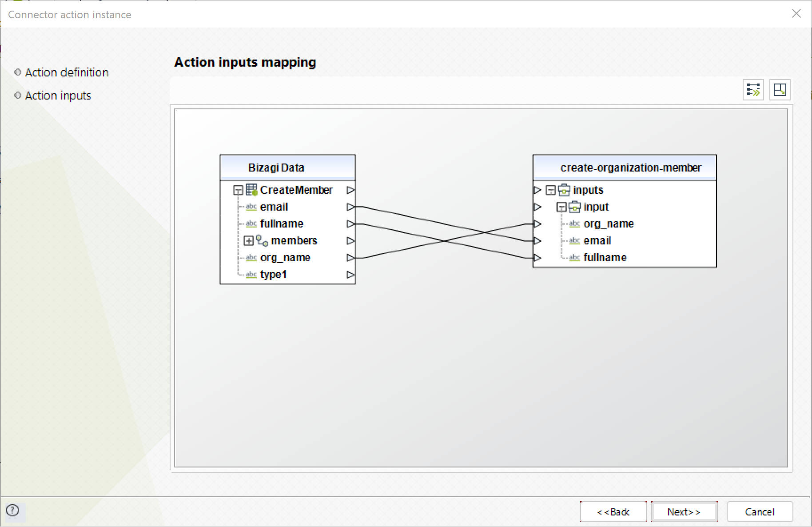Select email attribute in Bizagi Data
The image size is (812, 527).
[274, 207]
